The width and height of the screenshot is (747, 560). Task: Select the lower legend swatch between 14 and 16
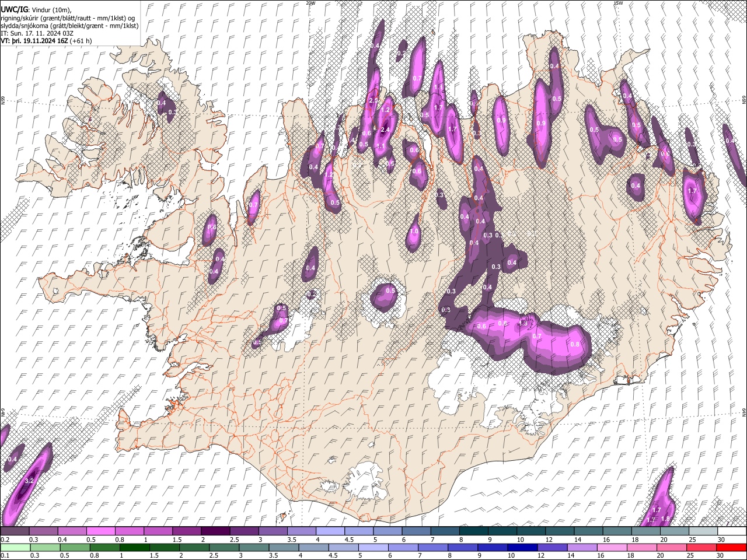(x=582, y=547)
